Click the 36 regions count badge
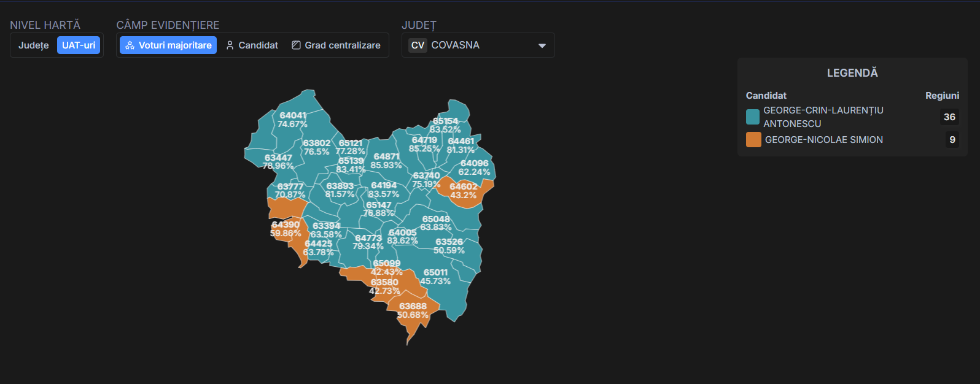The image size is (980, 384). point(949,117)
